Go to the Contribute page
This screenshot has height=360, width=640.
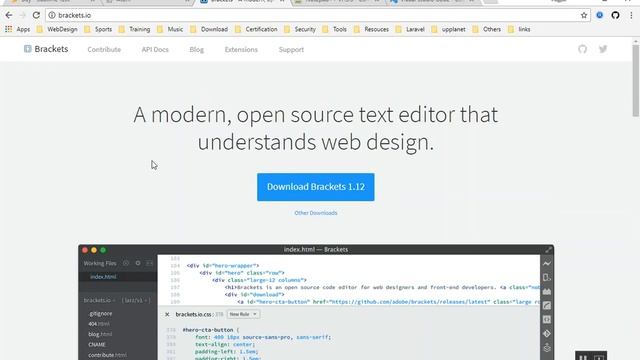(x=104, y=49)
